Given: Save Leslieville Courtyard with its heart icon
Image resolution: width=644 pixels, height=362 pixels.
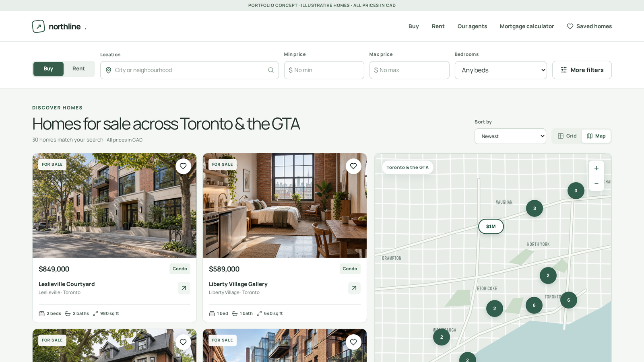Looking at the screenshot, I should [x=183, y=166].
